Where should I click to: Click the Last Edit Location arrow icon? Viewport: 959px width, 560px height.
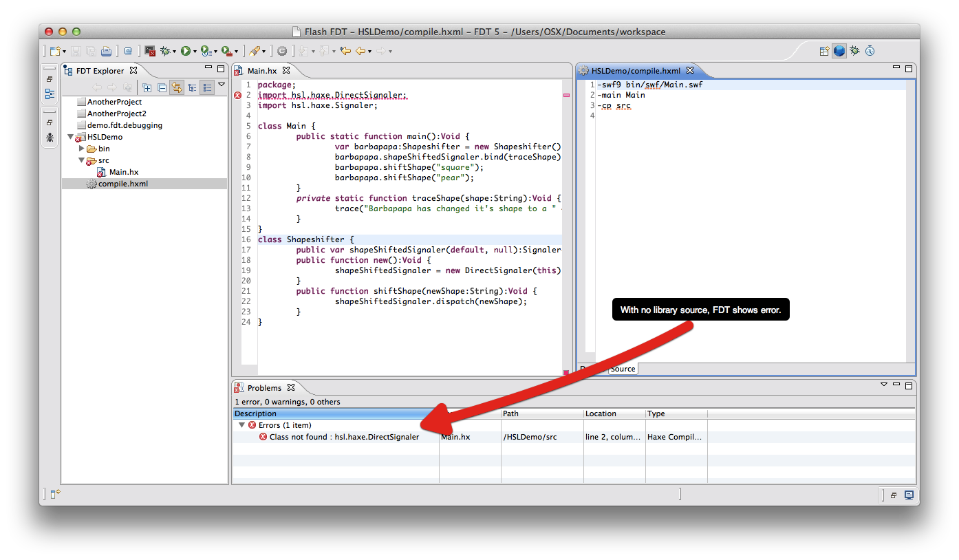point(345,51)
